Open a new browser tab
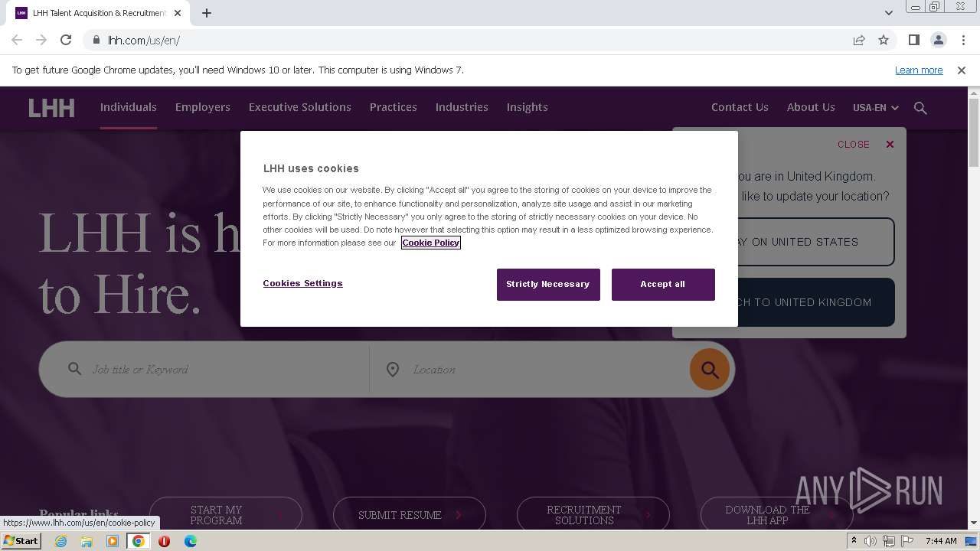This screenshot has height=551, width=980. (x=207, y=13)
